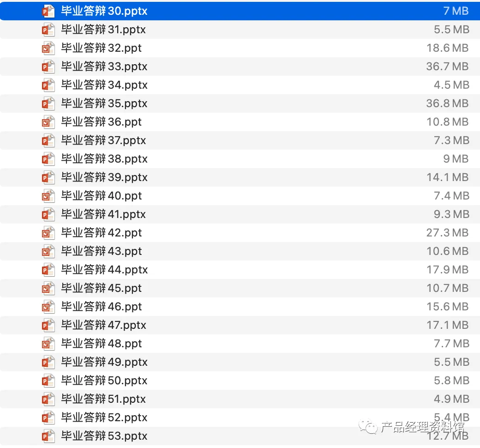Click the 17.1 MB size value
The width and height of the screenshot is (480, 448).
click(x=448, y=325)
